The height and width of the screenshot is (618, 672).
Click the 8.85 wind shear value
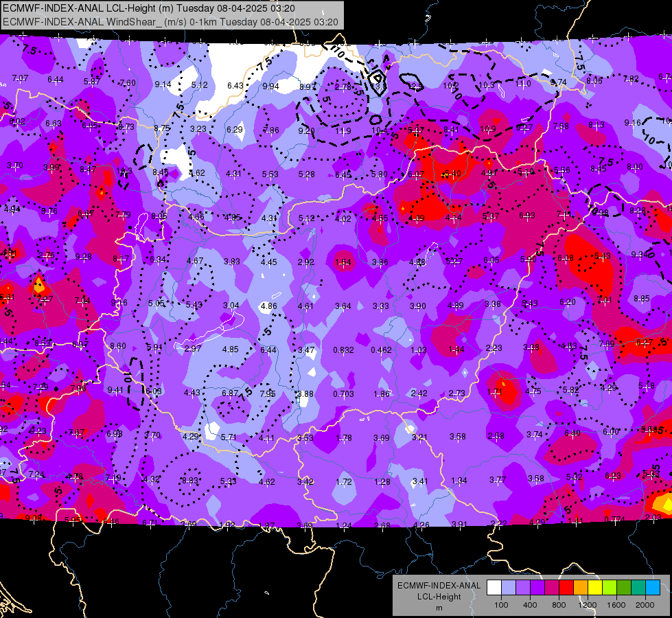(642, 299)
